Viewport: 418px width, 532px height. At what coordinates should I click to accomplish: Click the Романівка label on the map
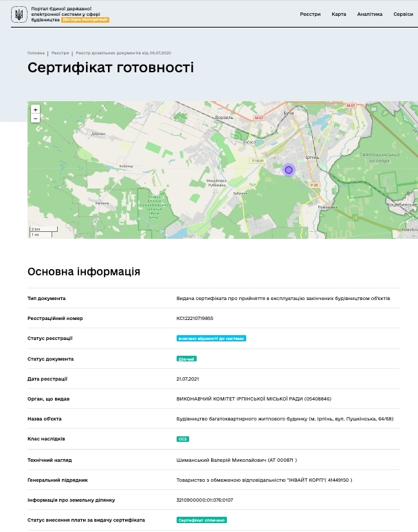pyautogui.click(x=327, y=207)
